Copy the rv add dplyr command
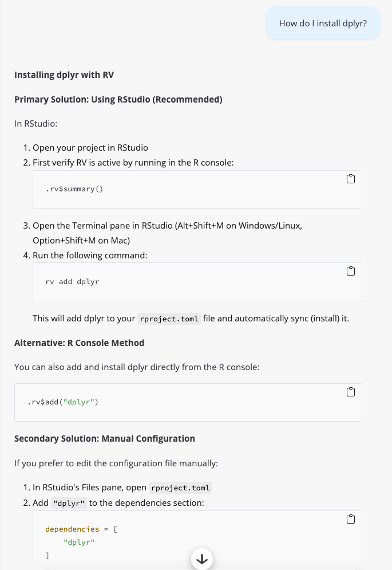Screen dimensions: 392x570 [x=351, y=270]
